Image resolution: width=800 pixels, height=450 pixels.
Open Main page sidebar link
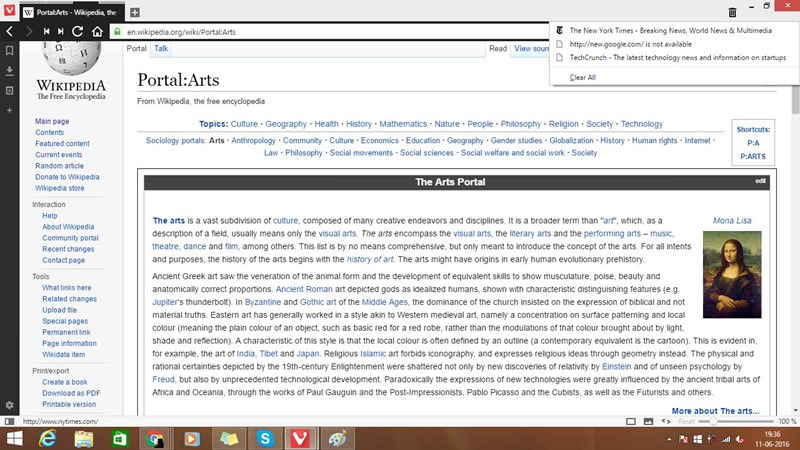(x=52, y=121)
